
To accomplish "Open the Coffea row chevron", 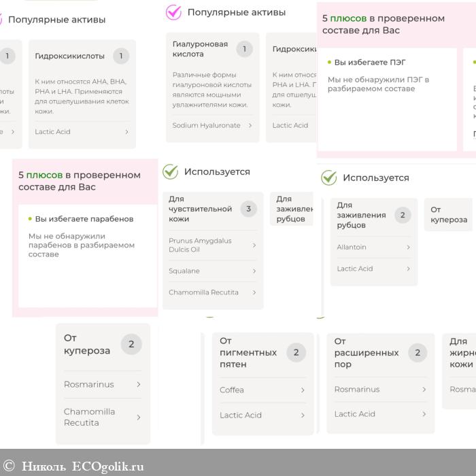I will click(x=303, y=390).
